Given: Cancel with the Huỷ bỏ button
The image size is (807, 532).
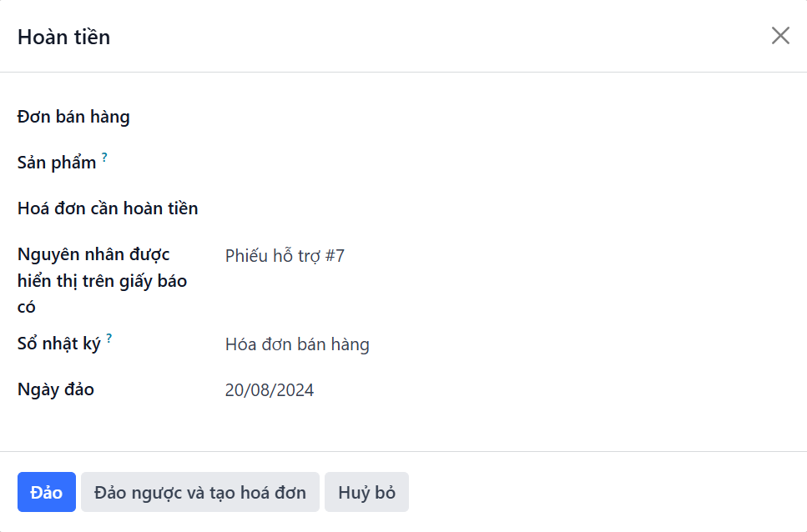Looking at the screenshot, I should (x=366, y=492).
